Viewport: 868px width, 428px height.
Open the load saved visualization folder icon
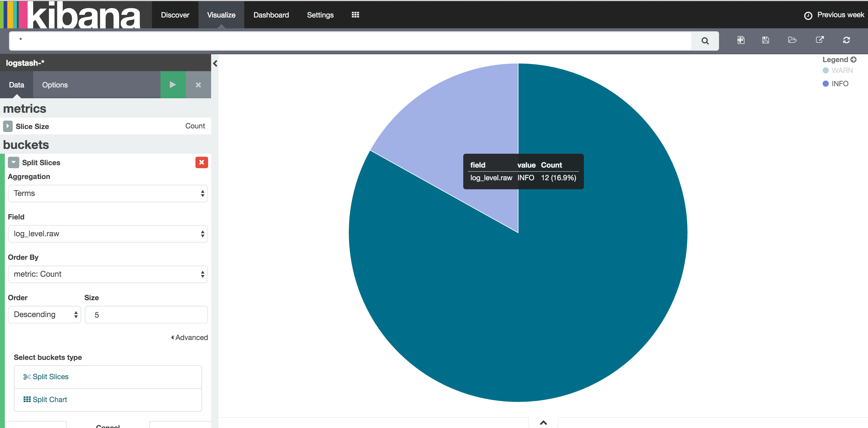tap(792, 40)
